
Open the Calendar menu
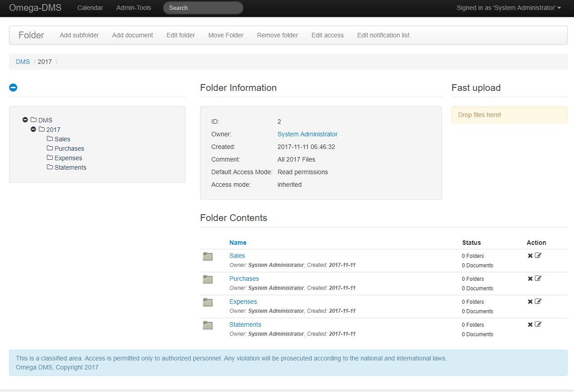click(x=90, y=8)
